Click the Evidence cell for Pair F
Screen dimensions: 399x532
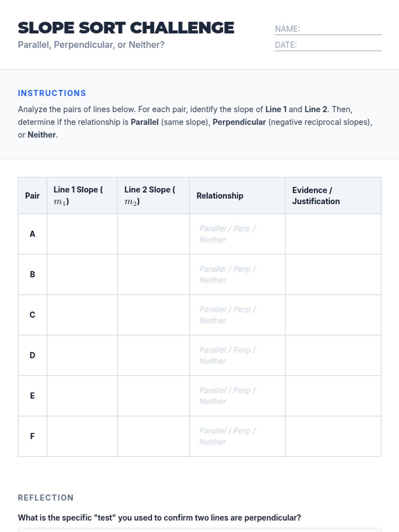pyautogui.click(x=333, y=436)
